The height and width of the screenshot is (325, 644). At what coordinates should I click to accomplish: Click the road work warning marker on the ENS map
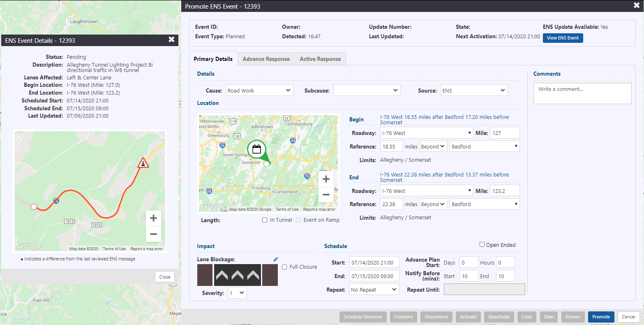coord(143,163)
